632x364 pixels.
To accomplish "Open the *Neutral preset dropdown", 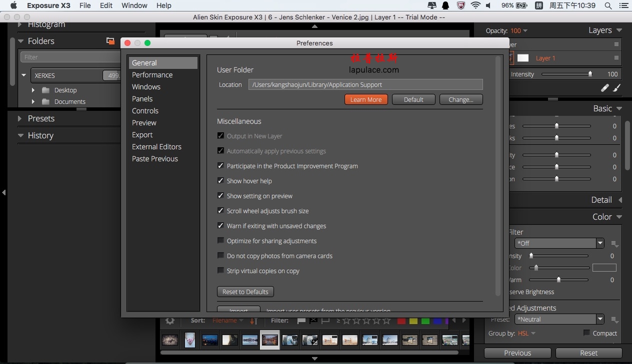I will point(559,319).
